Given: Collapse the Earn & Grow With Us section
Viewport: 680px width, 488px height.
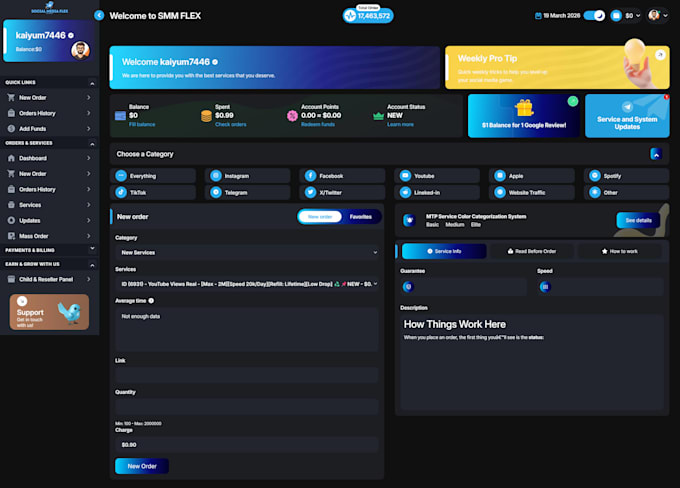Looking at the screenshot, I should pos(92,265).
